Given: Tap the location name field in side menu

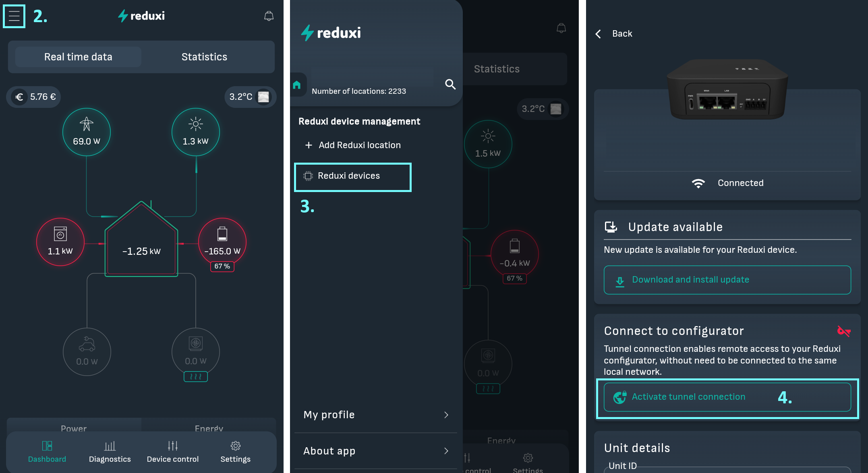Looking at the screenshot, I should [373, 76].
